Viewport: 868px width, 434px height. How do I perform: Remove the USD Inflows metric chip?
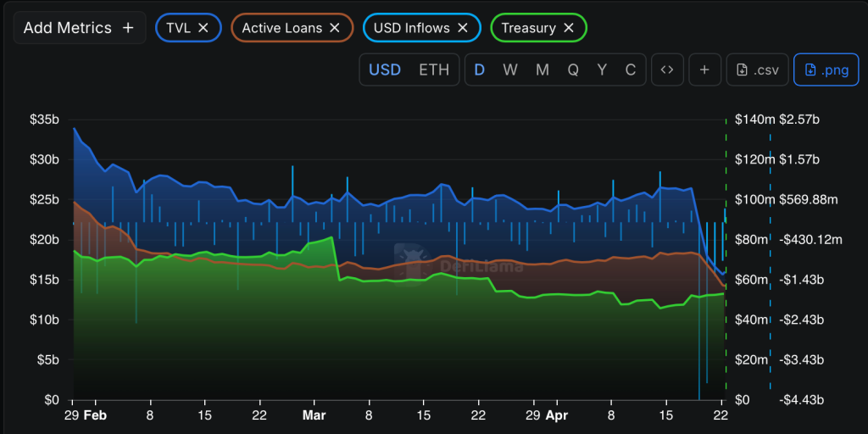point(463,28)
